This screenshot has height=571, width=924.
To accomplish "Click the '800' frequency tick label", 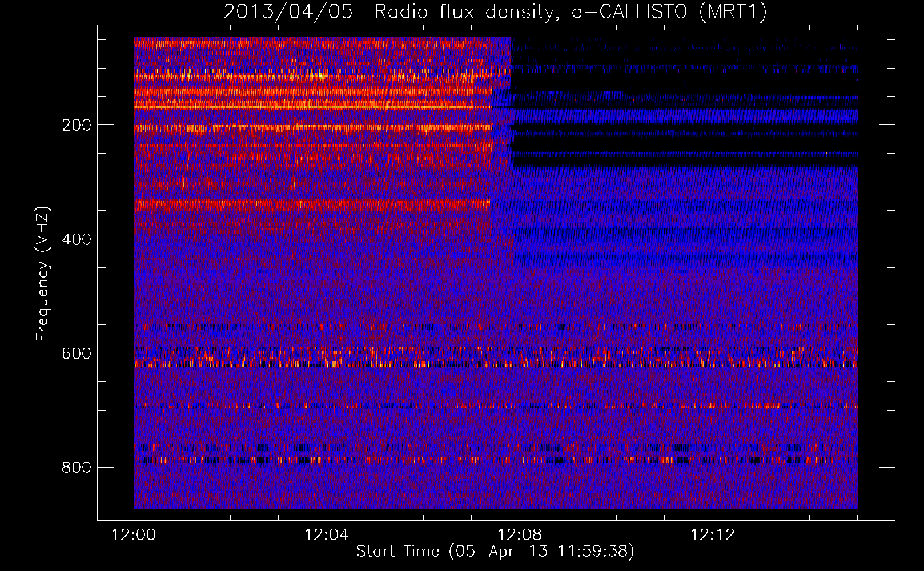I will (x=77, y=468).
